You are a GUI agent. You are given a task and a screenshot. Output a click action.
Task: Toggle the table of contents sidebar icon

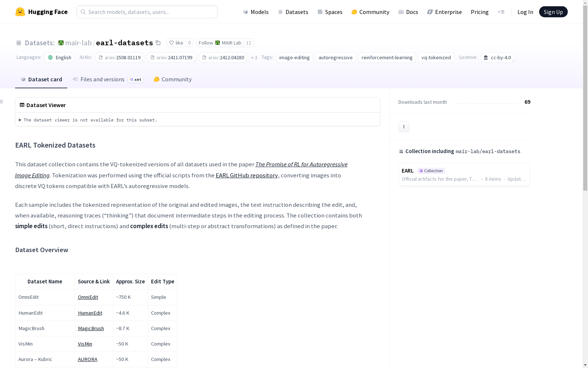[x=2, y=102]
